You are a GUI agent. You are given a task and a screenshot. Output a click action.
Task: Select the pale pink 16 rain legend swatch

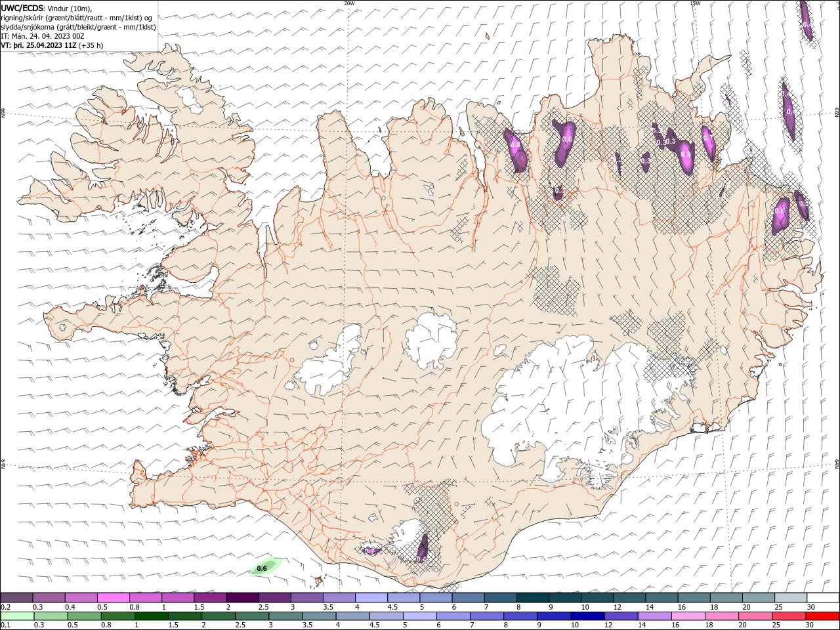pos(688,616)
